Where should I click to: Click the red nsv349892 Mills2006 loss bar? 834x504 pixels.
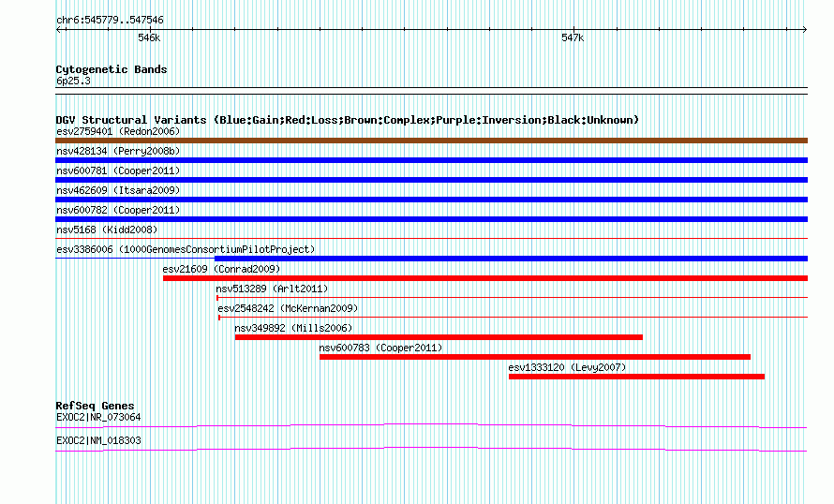(439, 337)
